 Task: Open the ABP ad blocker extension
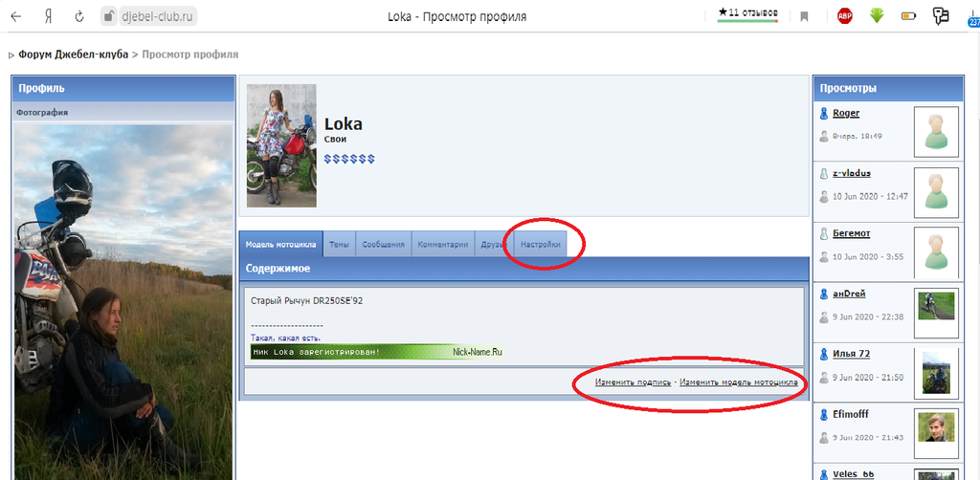point(845,17)
